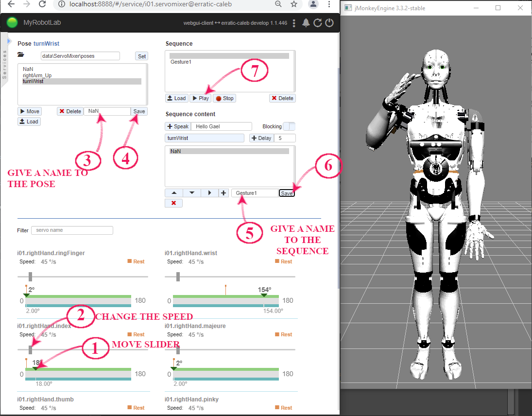Screen dimensions: 532x416
Task: Move sequence item down with down arrow
Action: [191, 193]
